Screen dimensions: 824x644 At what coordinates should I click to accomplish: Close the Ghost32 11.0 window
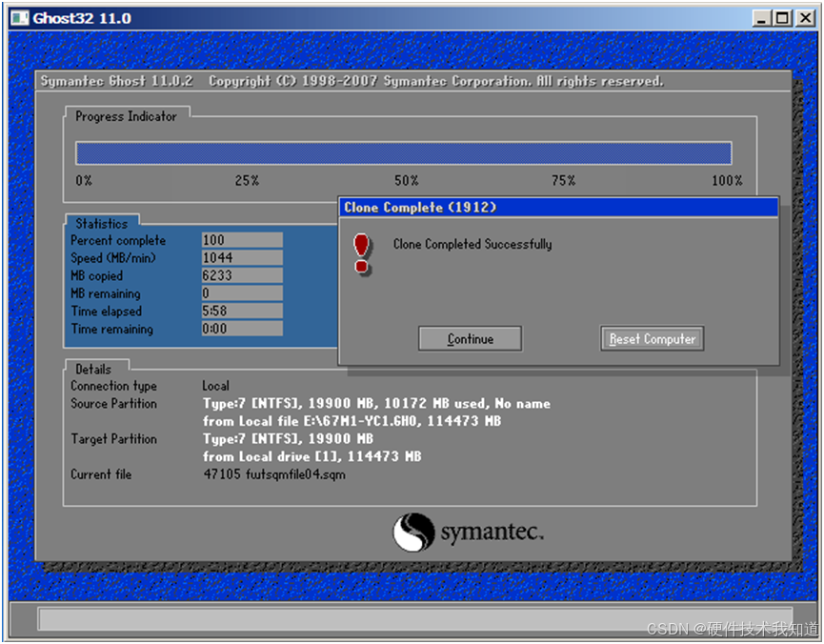[x=805, y=18]
